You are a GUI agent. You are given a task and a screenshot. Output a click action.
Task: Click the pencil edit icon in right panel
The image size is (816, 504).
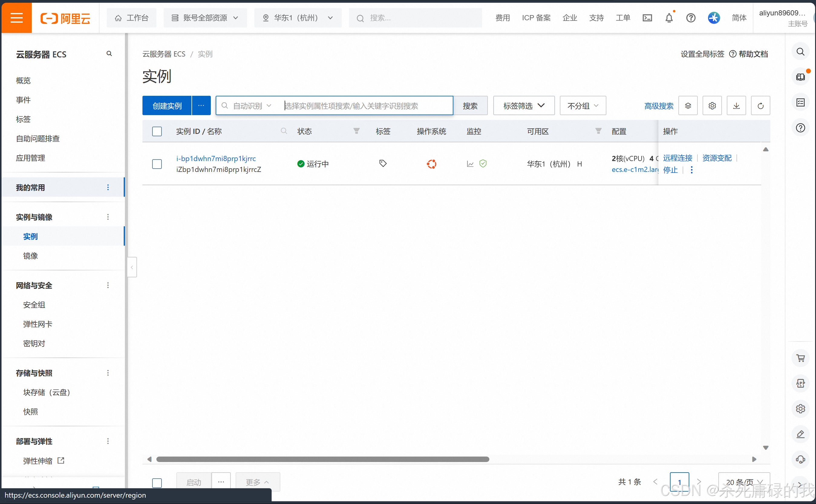click(800, 434)
